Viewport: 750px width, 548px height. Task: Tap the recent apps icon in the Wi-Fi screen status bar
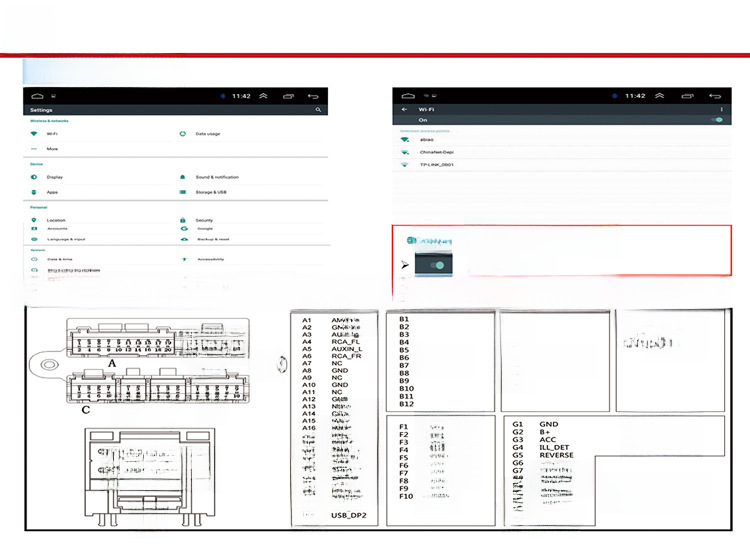pos(687,96)
